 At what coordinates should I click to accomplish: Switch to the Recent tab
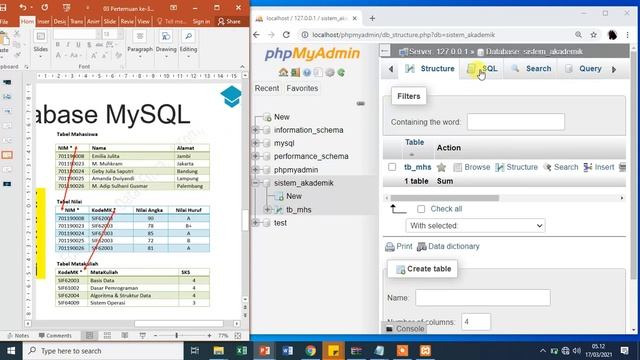[267, 88]
